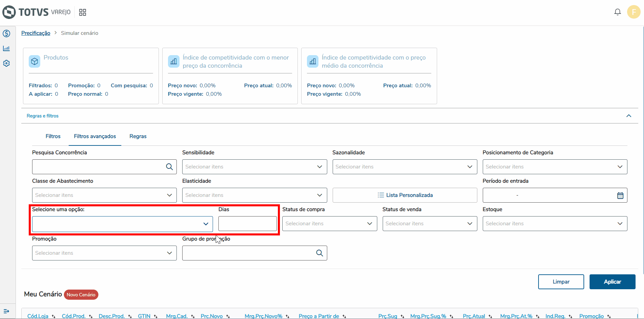This screenshot has width=644, height=319.
Task: Collapse the Regras e filtros section
Action: point(628,116)
